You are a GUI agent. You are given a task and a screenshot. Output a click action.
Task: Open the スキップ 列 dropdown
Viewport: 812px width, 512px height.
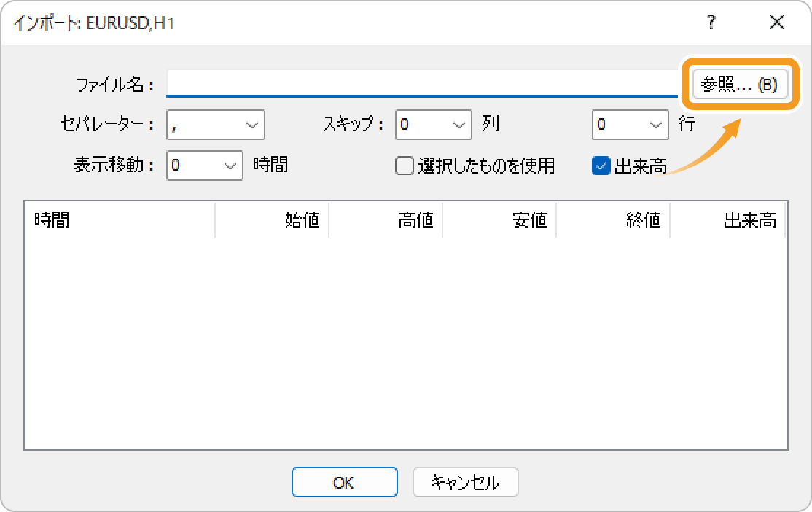(x=434, y=125)
